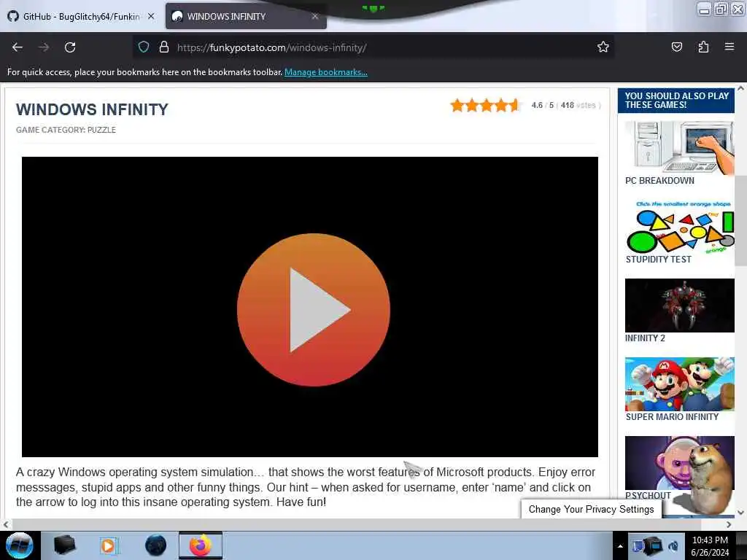Open the tracking protection shield icon

tap(144, 47)
